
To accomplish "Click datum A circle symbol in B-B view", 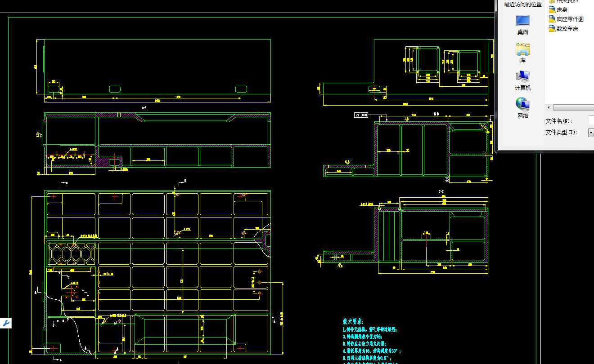I will click(x=447, y=180).
